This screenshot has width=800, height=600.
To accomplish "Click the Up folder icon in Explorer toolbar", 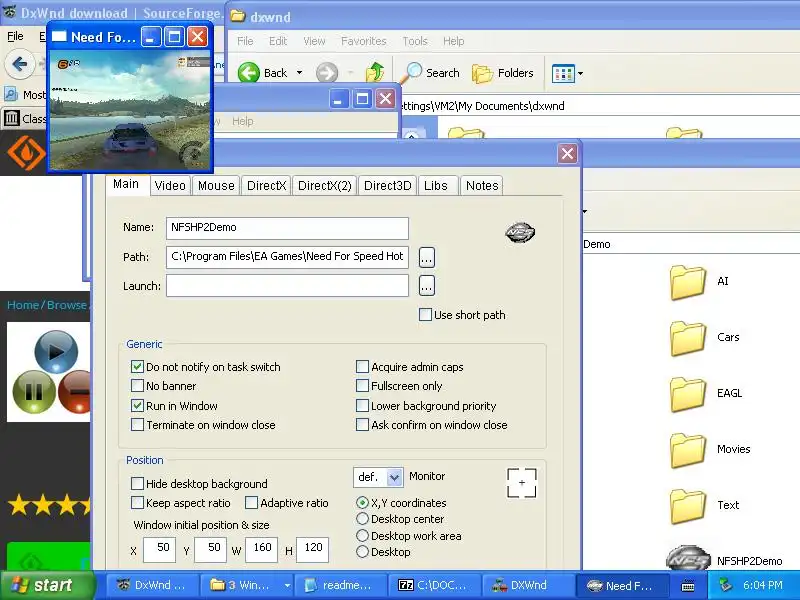I will click(376, 72).
